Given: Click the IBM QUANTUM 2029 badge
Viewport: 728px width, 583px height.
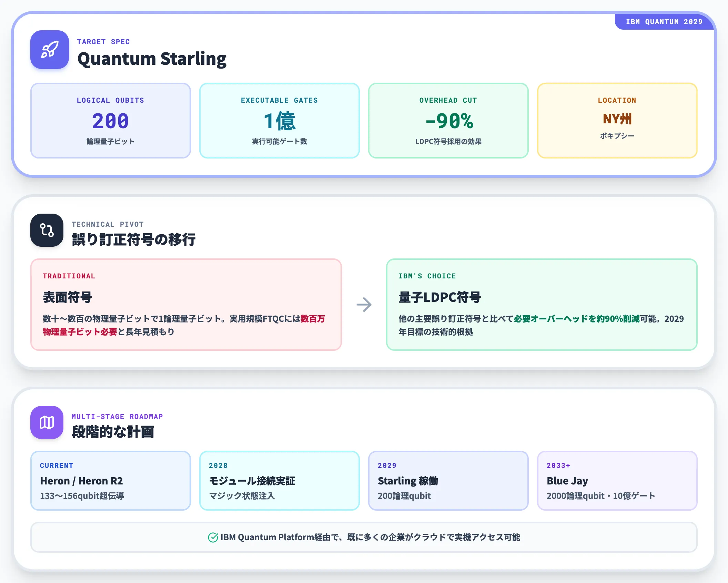Looking at the screenshot, I should coord(664,22).
